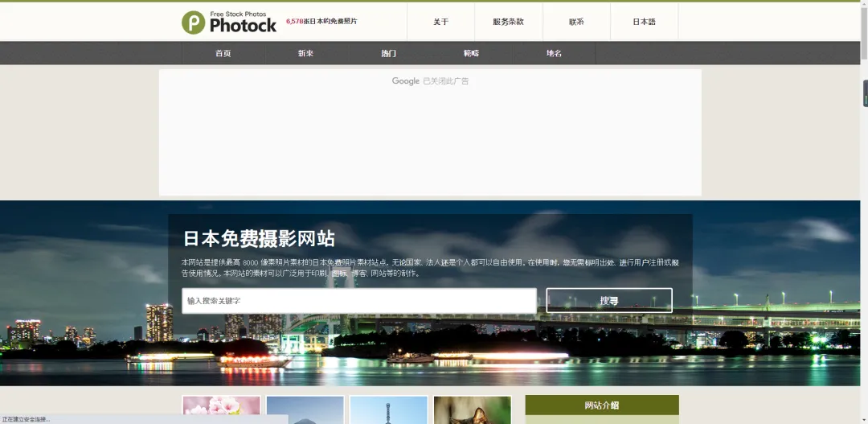The width and height of the screenshot is (868, 424).
Task: Select the 首页 home tab
Action: [223, 53]
